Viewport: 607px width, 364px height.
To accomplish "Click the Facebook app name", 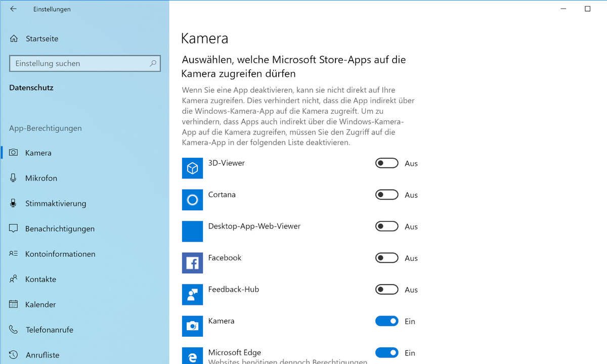I will pyautogui.click(x=225, y=257).
